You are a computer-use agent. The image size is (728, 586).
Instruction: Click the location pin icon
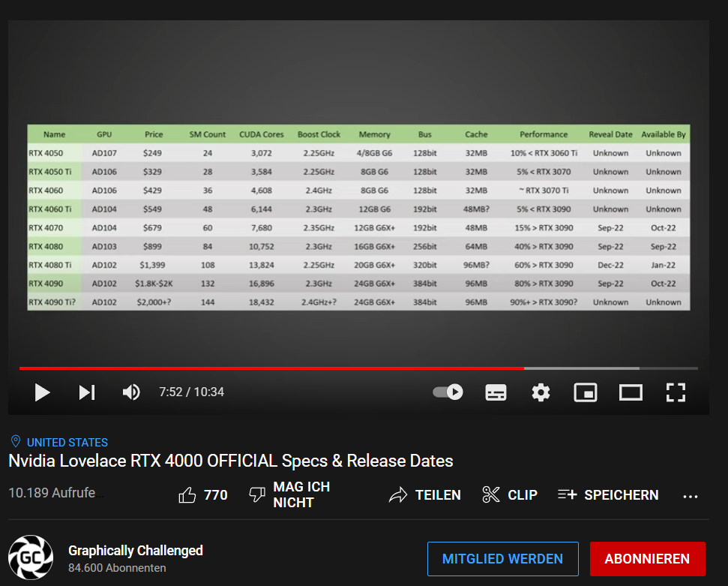pyautogui.click(x=15, y=441)
